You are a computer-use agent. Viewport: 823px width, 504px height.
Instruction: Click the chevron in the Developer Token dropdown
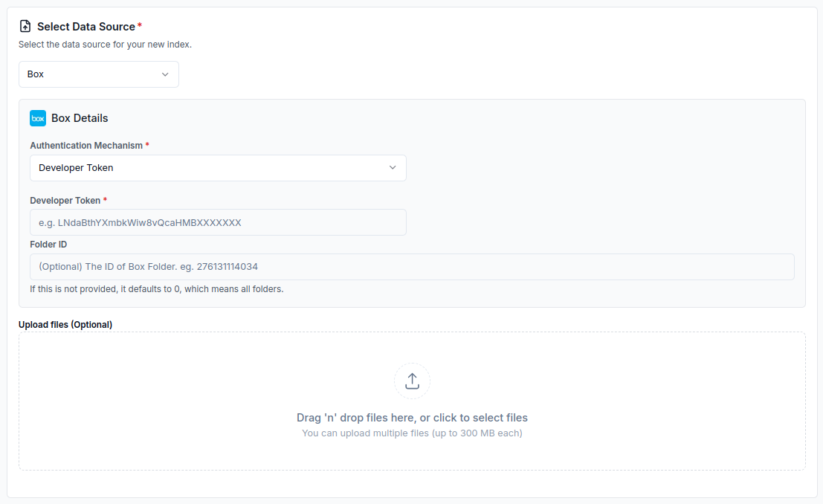pyautogui.click(x=393, y=168)
